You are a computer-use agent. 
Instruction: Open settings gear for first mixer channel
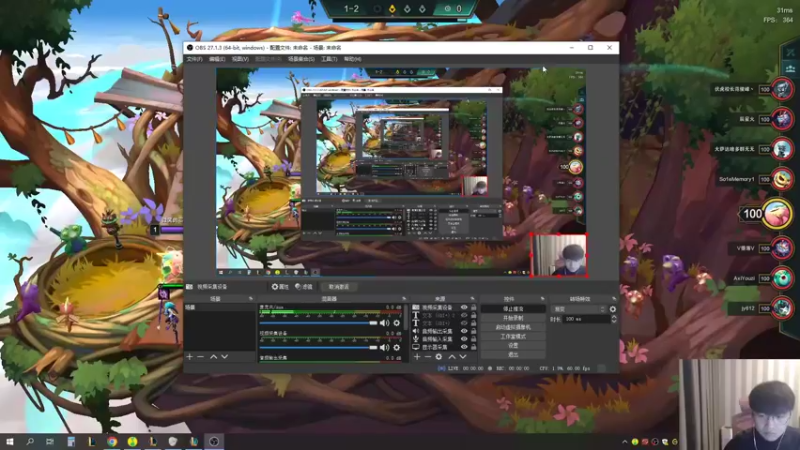coord(396,323)
